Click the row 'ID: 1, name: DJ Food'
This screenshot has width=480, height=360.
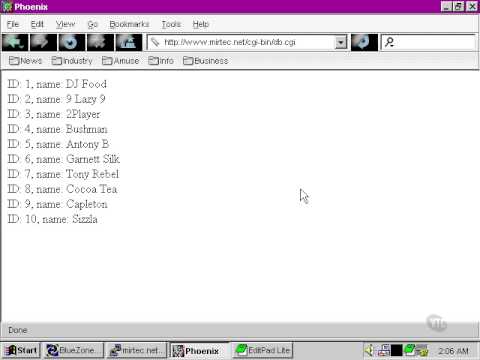(57, 84)
